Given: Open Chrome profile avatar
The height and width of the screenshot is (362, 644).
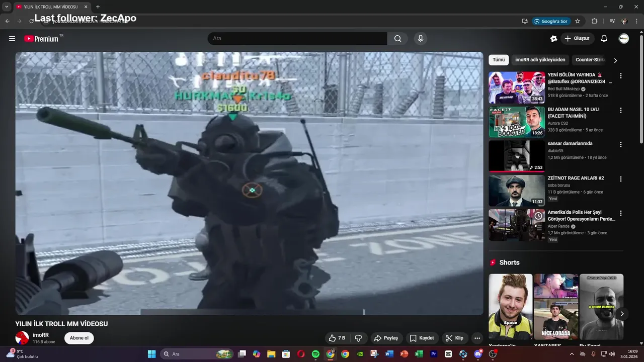Looking at the screenshot, I should (x=624, y=21).
